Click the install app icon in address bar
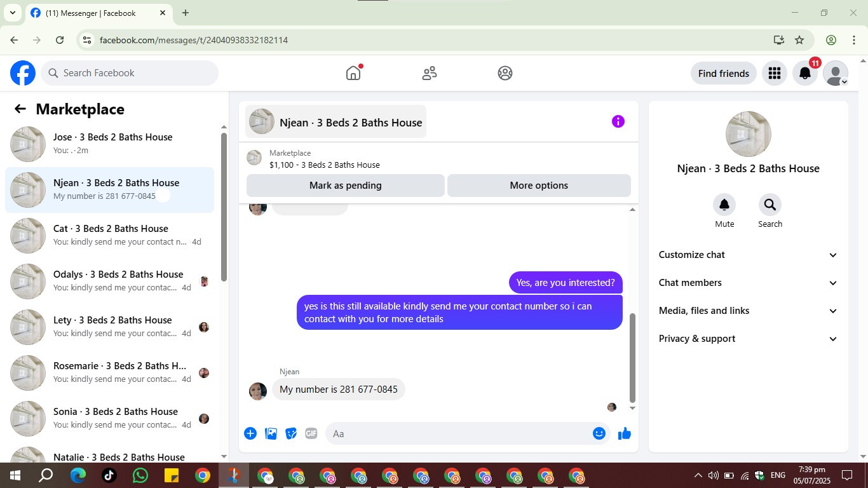 [779, 40]
